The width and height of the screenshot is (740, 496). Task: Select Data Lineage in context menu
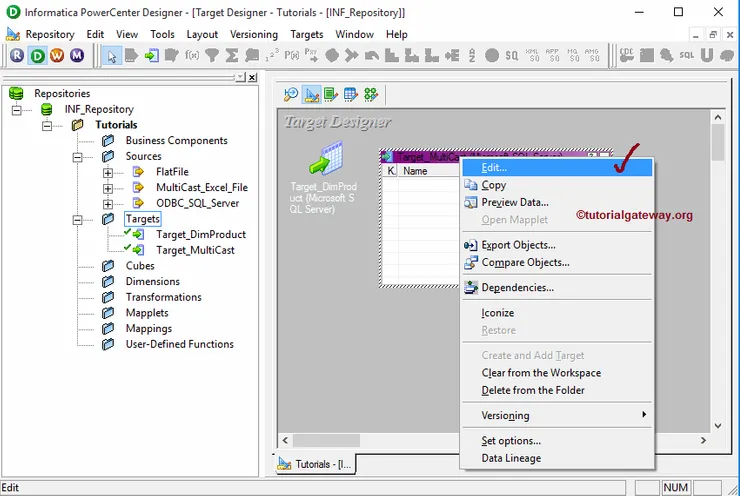557,458
